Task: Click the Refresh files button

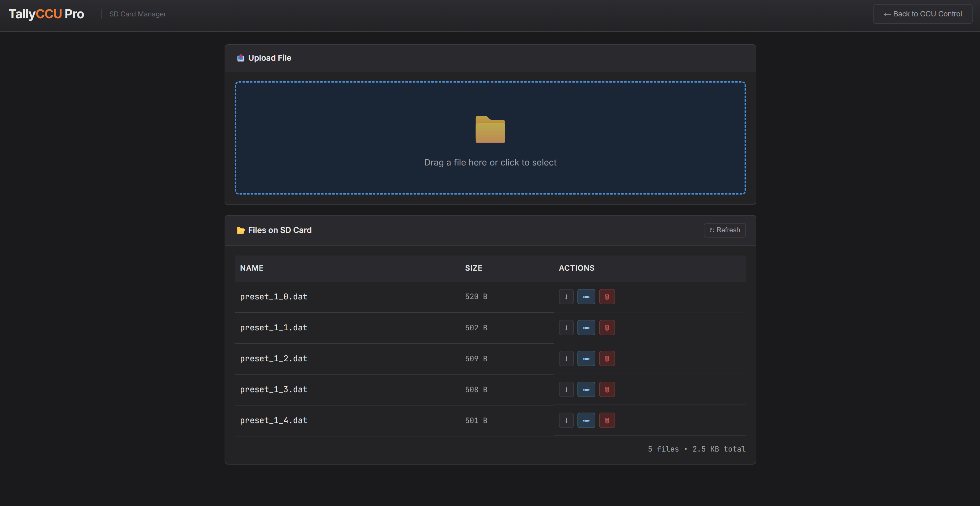Action: tap(724, 230)
